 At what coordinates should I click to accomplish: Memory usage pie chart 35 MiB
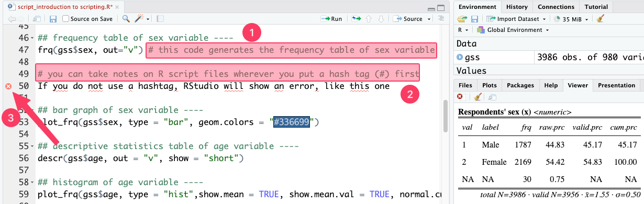tap(557, 19)
